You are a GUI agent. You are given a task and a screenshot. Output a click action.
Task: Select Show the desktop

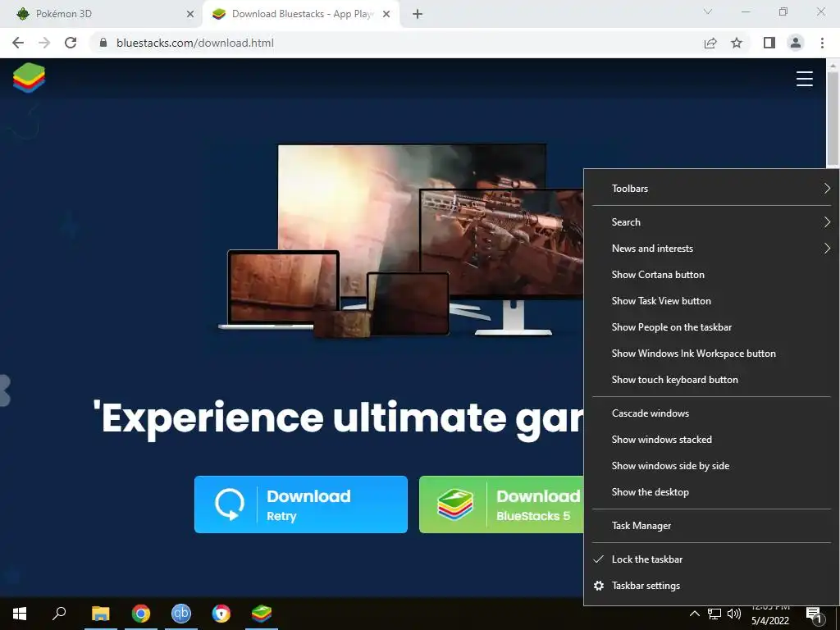click(711, 492)
